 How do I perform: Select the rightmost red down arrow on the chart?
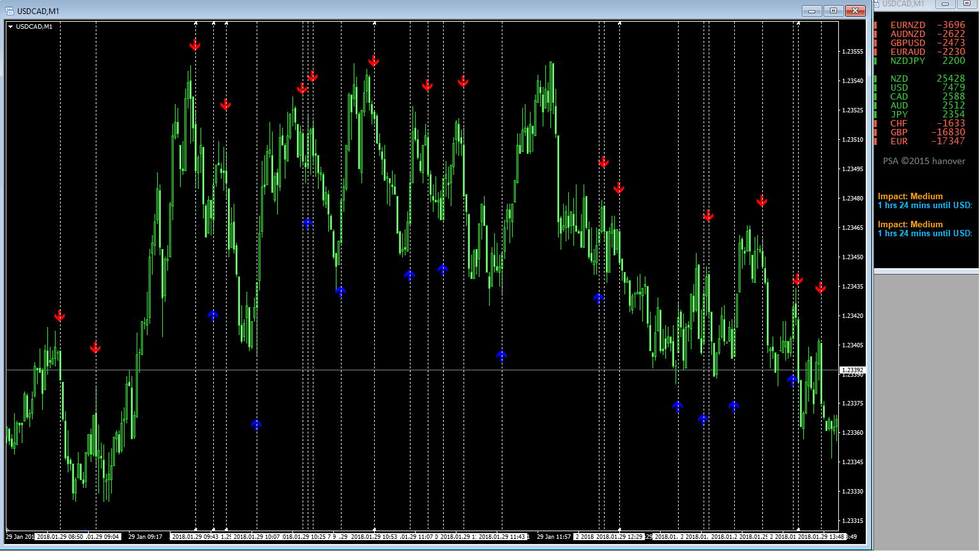pyautogui.click(x=820, y=288)
